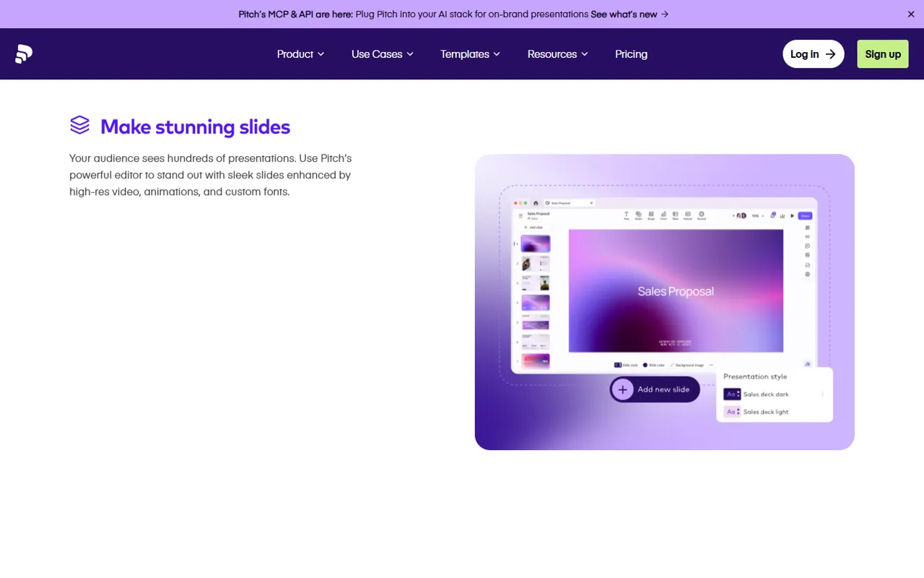
Task: Click the play presentation icon in the mock editor
Action: 792,216
